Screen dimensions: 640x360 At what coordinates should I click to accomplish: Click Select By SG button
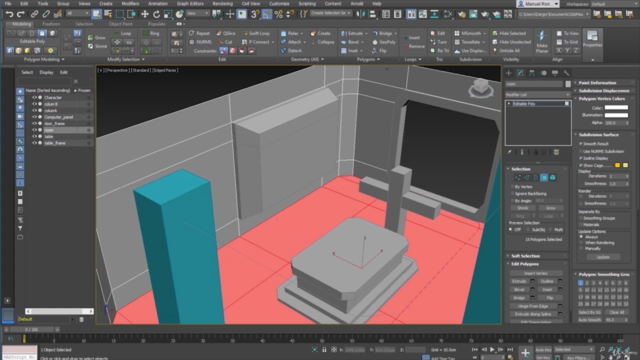click(x=589, y=312)
